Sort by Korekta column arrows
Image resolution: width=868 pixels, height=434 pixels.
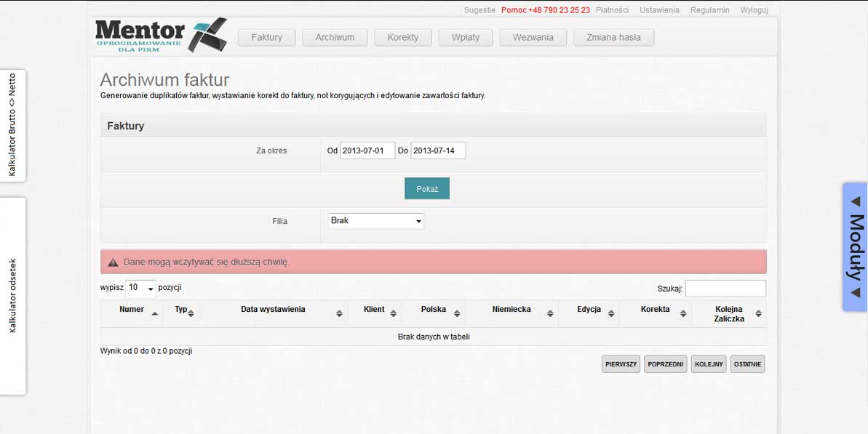point(683,313)
